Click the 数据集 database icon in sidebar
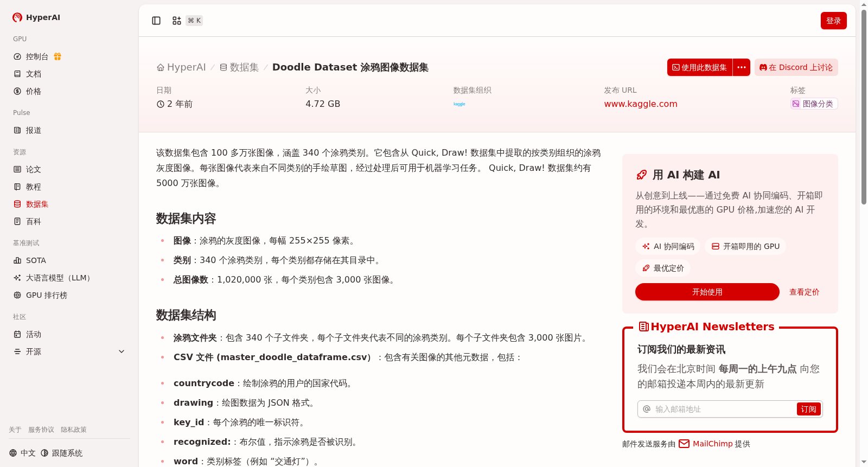Viewport: 868px width, 467px height. click(17, 204)
